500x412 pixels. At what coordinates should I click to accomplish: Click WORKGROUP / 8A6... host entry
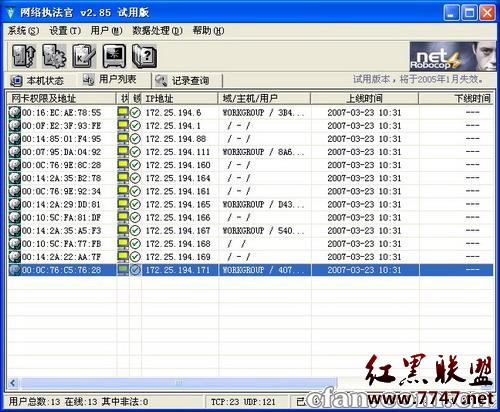(x=263, y=152)
